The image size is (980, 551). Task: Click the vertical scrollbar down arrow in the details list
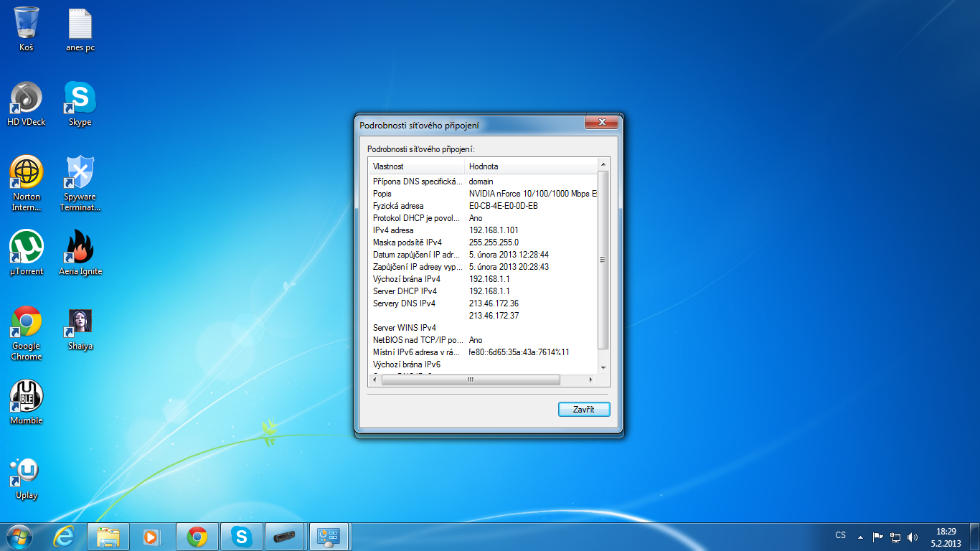pyautogui.click(x=603, y=367)
